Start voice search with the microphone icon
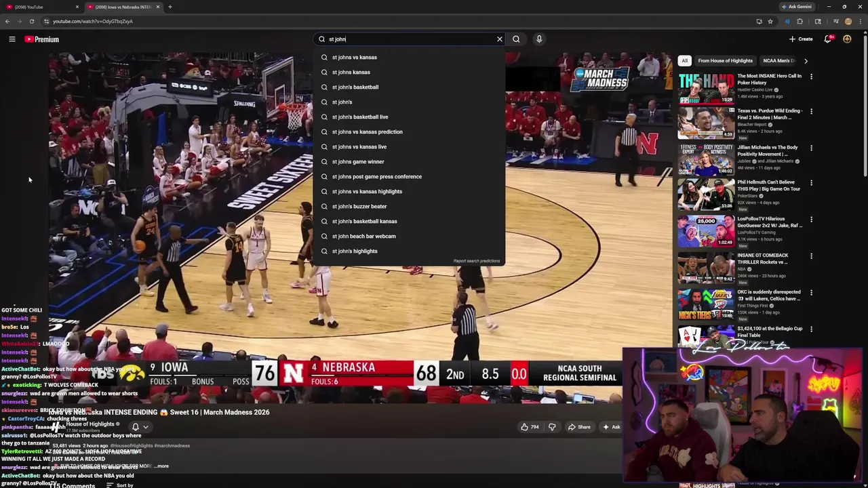This screenshot has height=488, width=868. click(539, 39)
